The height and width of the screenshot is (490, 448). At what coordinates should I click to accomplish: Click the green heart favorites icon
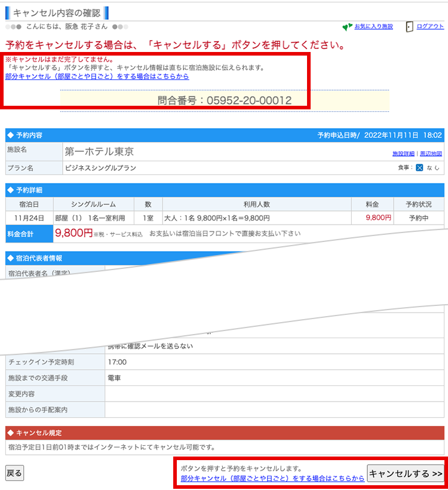[347, 27]
